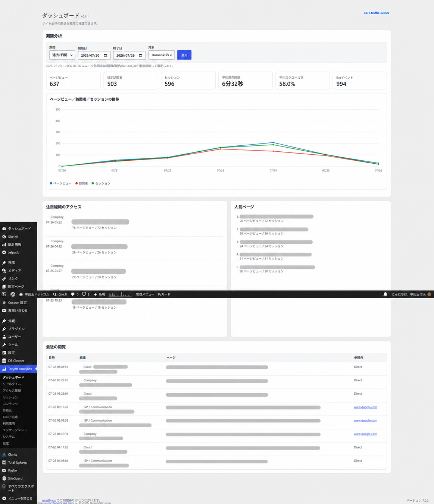Click the WordPress logo in admin bar
434x504 pixels.
13,294
